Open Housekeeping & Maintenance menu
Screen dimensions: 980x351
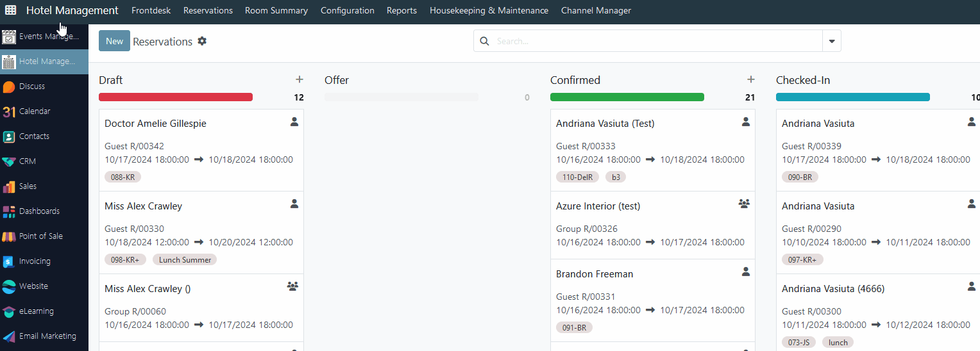(x=489, y=10)
